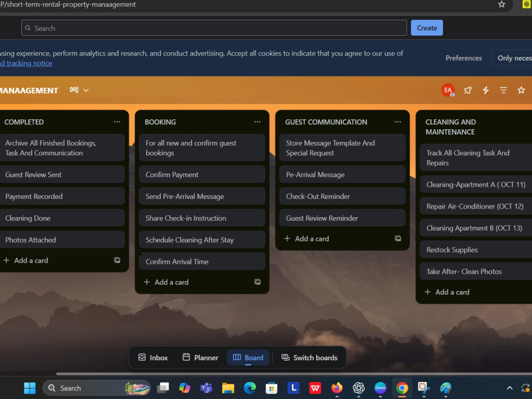
Task: Open card Cleaning Done
Action: pos(62,218)
